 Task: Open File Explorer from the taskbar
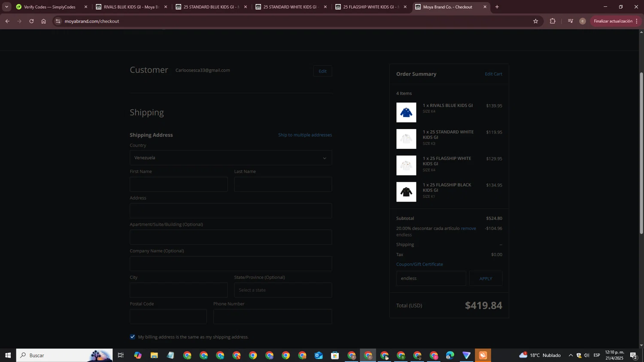pos(154,355)
